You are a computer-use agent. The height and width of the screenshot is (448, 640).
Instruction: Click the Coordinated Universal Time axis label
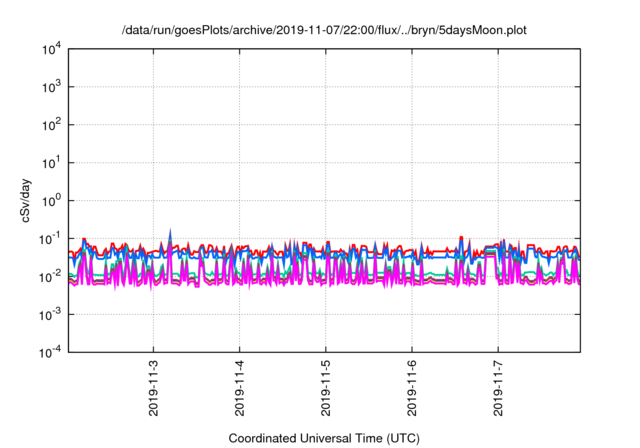(323, 438)
